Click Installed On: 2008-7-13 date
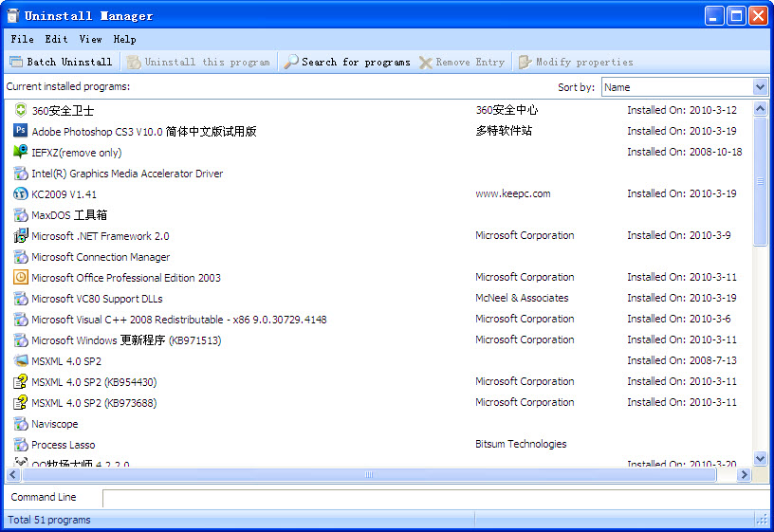 point(682,360)
